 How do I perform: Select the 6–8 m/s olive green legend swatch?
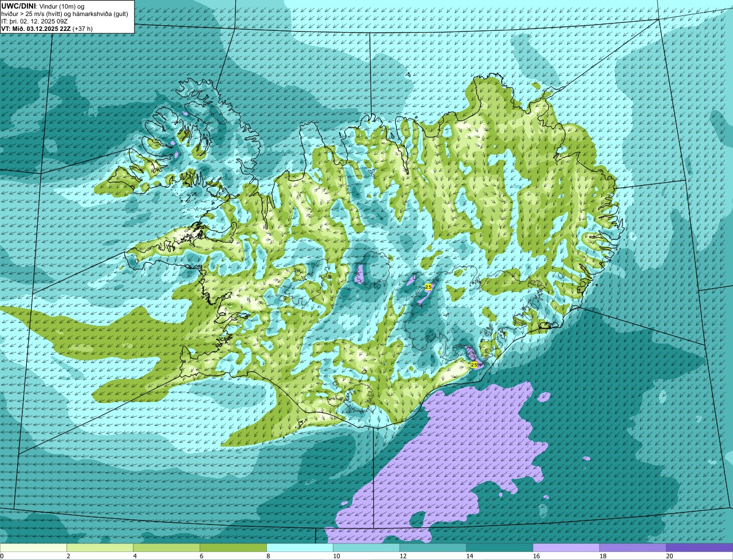(x=234, y=547)
